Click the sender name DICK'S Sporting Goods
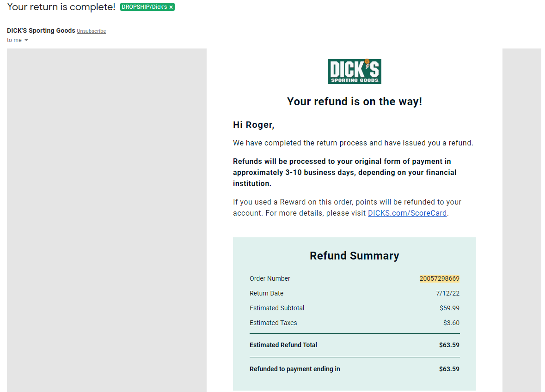 coord(41,30)
